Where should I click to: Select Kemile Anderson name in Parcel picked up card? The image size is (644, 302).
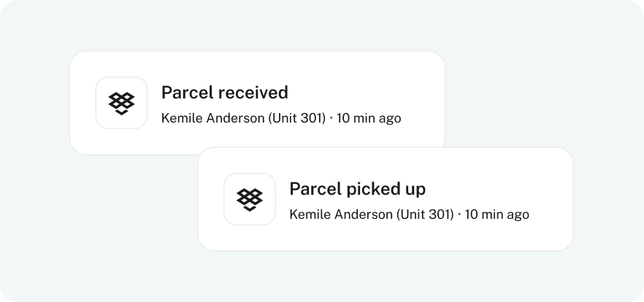click(341, 214)
